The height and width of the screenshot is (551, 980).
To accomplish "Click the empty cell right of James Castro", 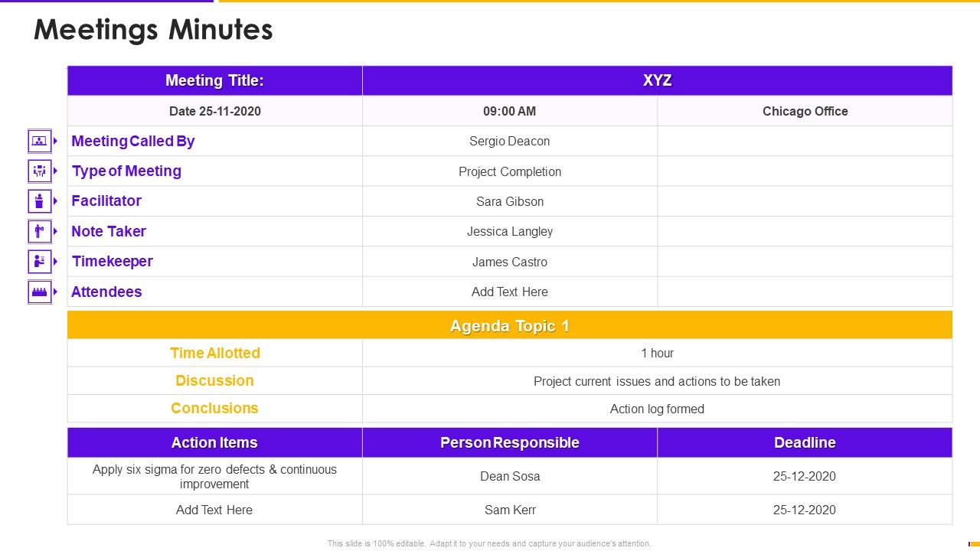I will pos(805,262).
